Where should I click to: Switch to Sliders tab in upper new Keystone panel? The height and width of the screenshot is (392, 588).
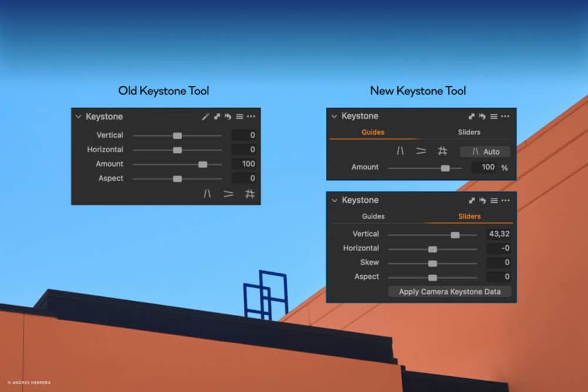click(469, 132)
